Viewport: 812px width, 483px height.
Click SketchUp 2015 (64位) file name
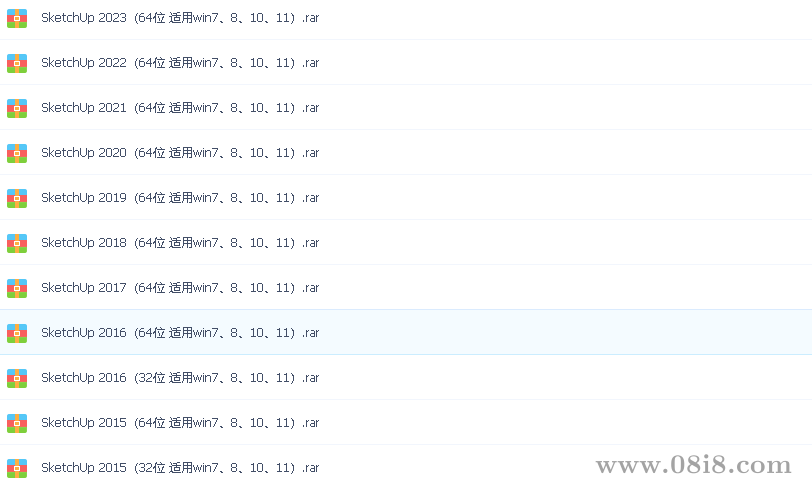click(180, 423)
